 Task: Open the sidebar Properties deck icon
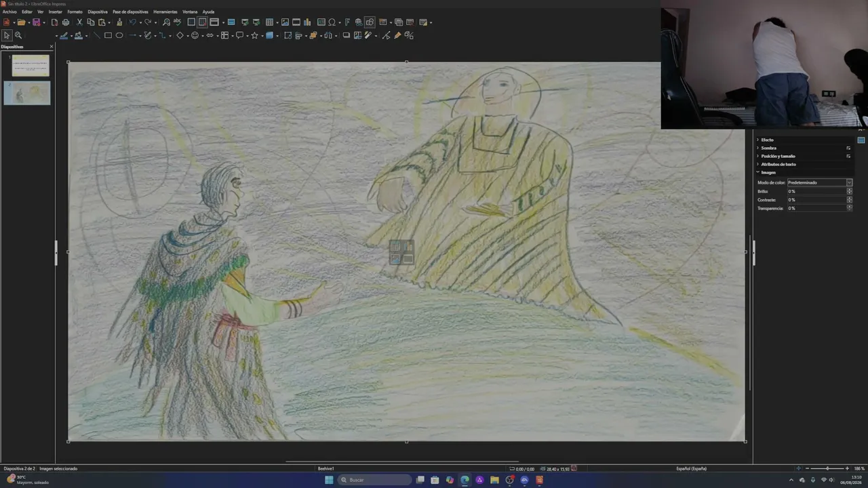tap(861, 140)
